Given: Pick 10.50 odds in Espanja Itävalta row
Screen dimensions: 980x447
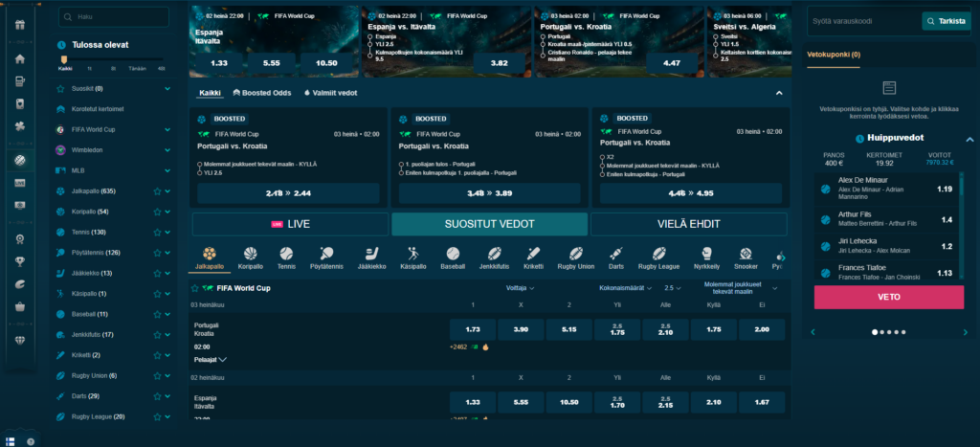Looking at the screenshot, I should pyautogui.click(x=568, y=402).
